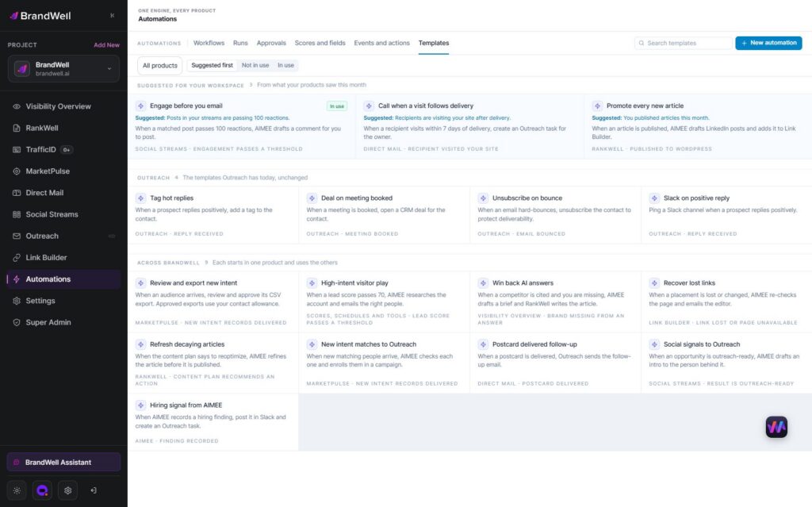The image size is (812, 507).
Task: Select the In use filter
Action: pyautogui.click(x=285, y=65)
